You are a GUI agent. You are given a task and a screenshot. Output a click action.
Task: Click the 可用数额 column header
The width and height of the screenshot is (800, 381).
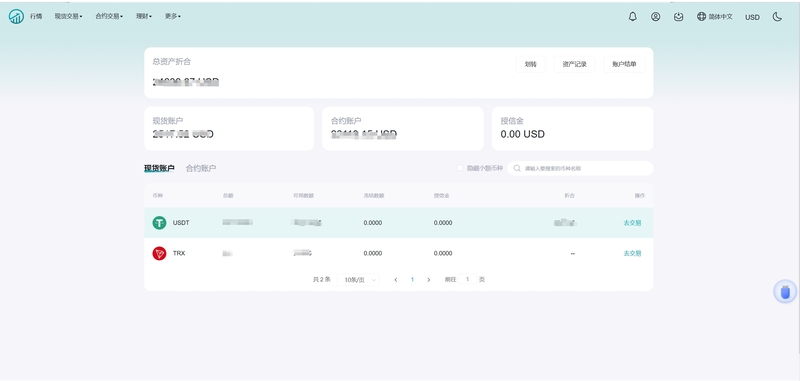[x=303, y=196]
